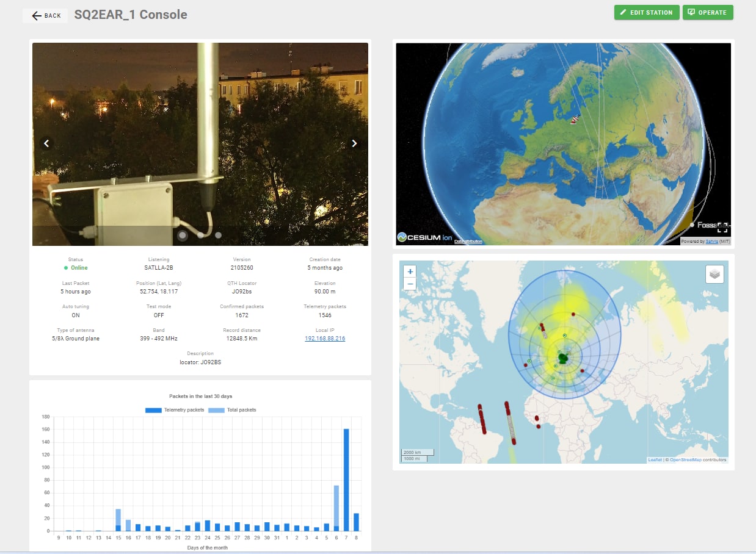Open the map layers selector
Image resolution: width=756 pixels, height=554 pixels.
click(714, 275)
